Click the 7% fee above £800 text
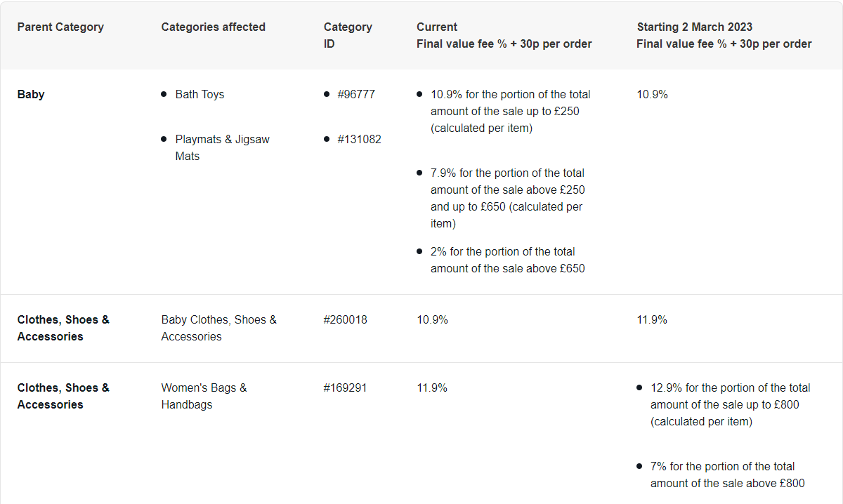The height and width of the screenshot is (504, 843). (727, 475)
